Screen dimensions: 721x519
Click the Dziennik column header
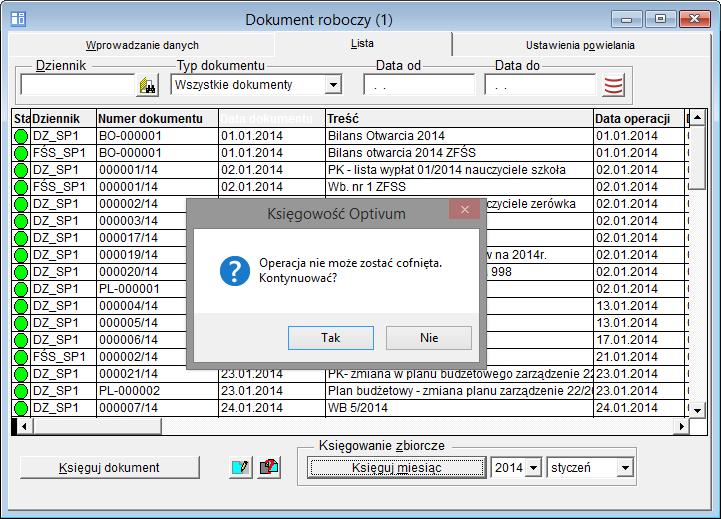coord(63,119)
